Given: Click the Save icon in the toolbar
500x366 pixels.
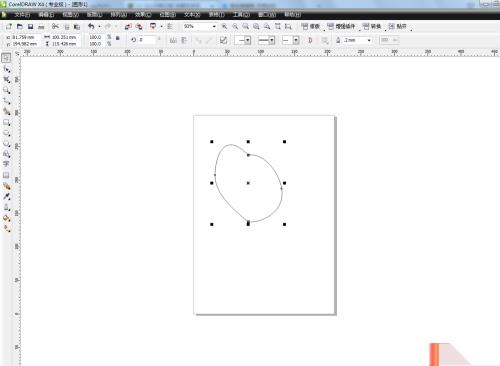Looking at the screenshot, I should [x=30, y=27].
